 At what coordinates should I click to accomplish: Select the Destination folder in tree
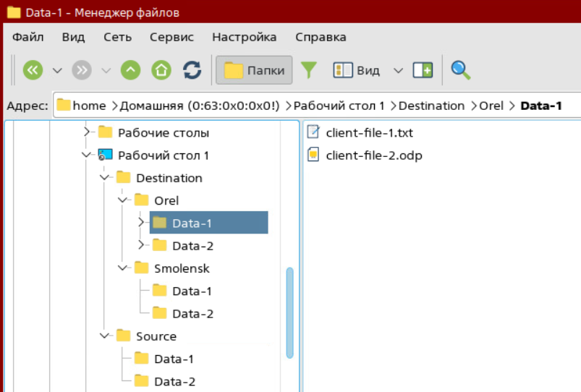169,178
